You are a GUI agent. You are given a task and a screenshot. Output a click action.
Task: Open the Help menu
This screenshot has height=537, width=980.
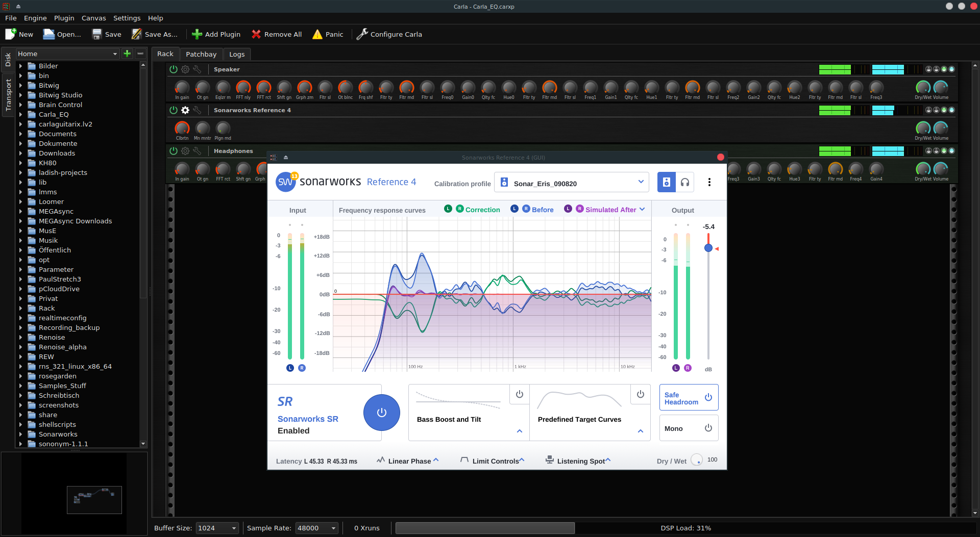point(156,18)
